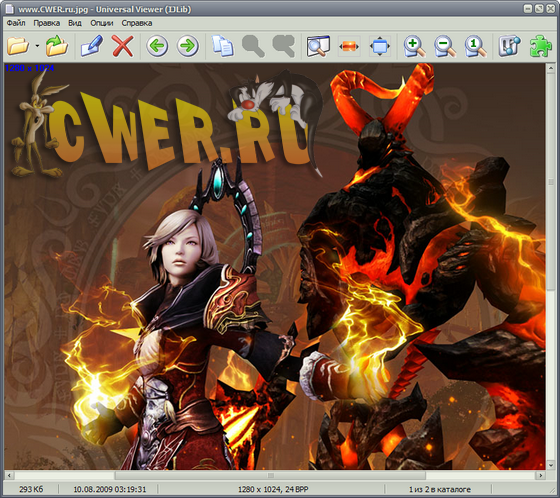Toggle fit image to window
Screen dimensions: 560x498
coord(318,46)
